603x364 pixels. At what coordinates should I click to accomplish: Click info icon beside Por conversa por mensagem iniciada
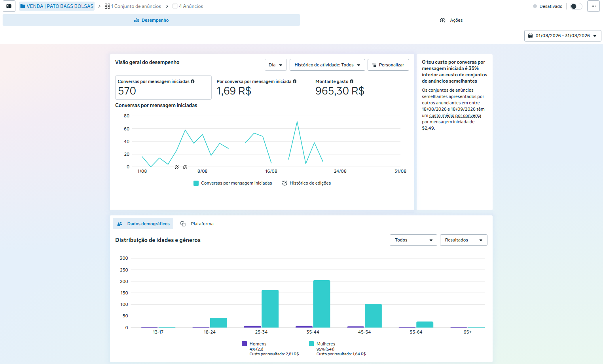click(x=295, y=81)
